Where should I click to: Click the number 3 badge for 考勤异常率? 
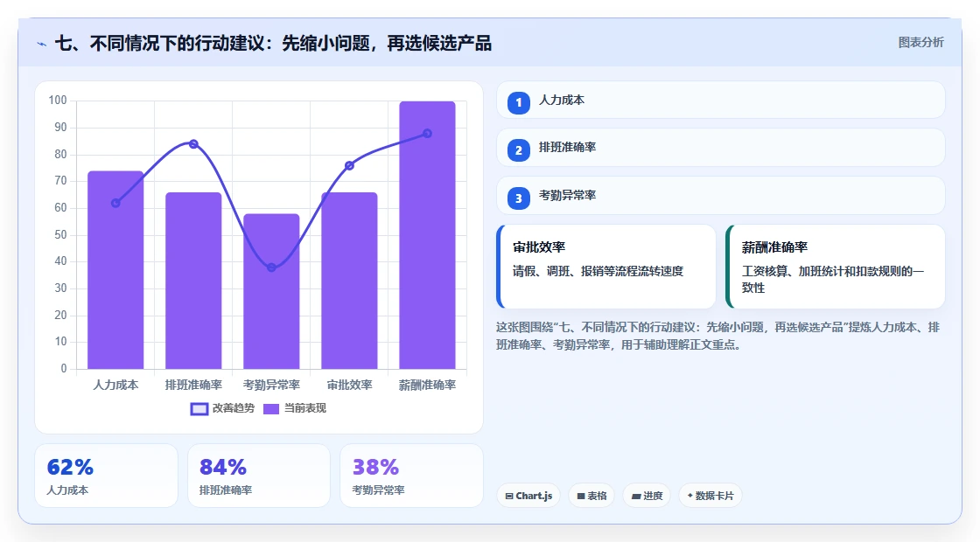[518, 198]
